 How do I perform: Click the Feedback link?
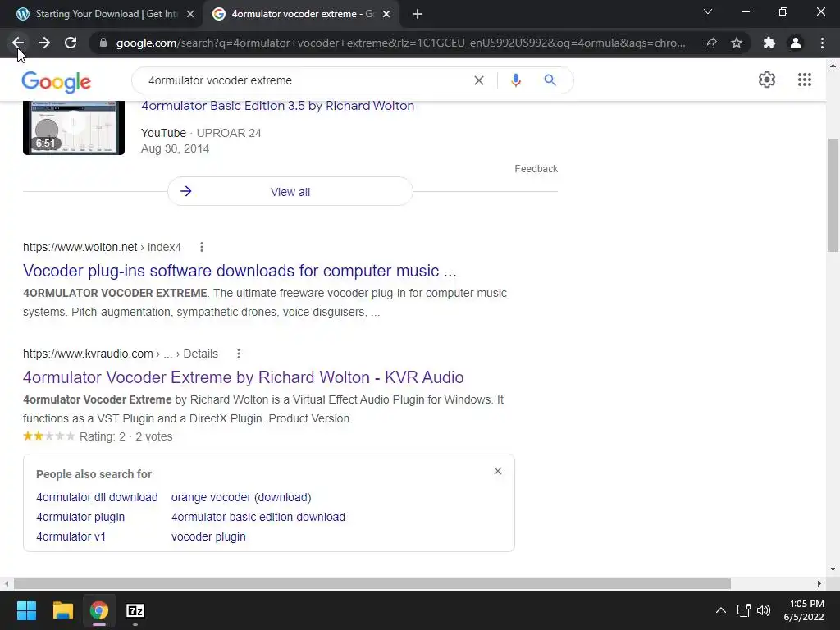536,169
